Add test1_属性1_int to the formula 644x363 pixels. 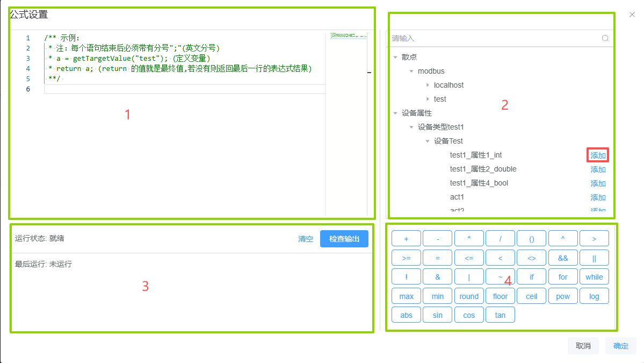(598, 155)
